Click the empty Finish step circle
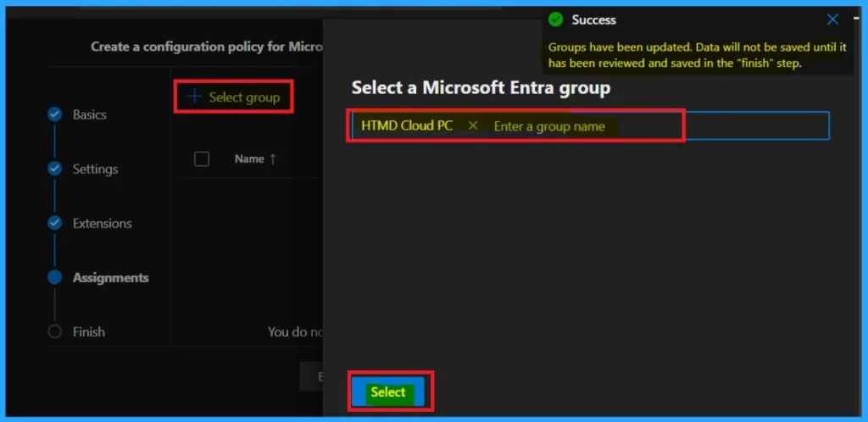Screen dimensions: 868x422 click(54, 332)
